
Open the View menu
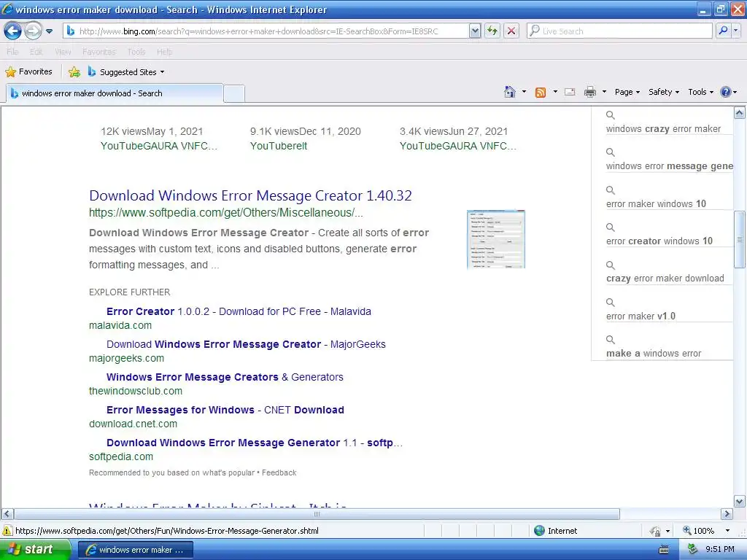(x=63, y=52)
